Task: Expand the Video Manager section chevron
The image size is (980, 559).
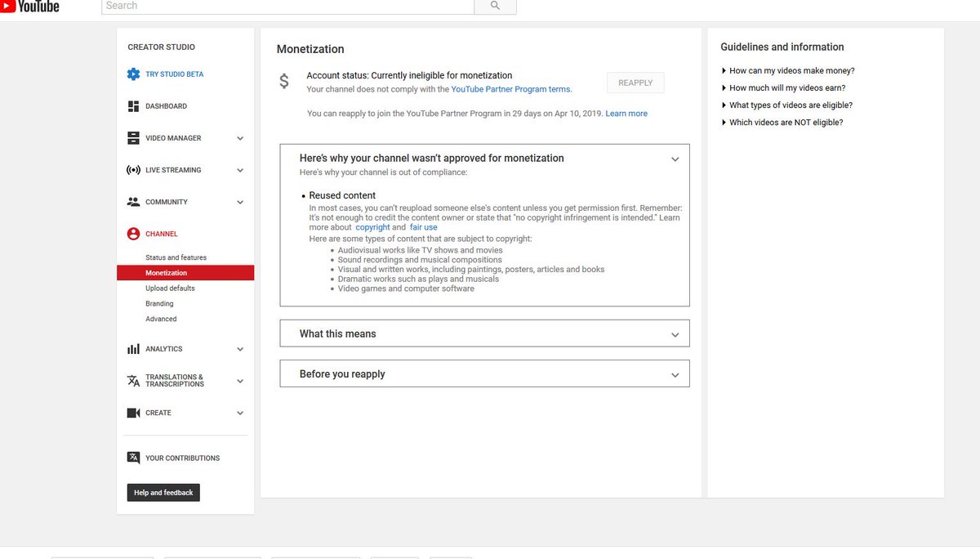Action: click(240, 139)
